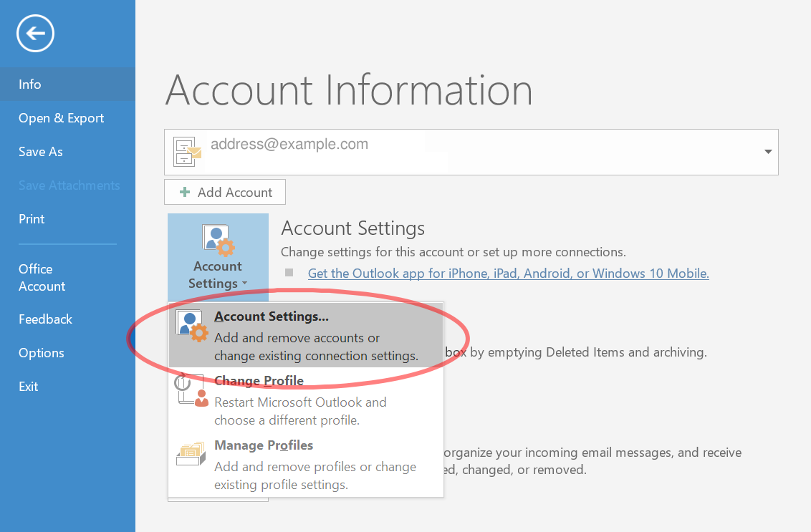Click the plus icon on Add Account
Image resolution: width=811 pixels, height=532 pixels.
point(186,192)
